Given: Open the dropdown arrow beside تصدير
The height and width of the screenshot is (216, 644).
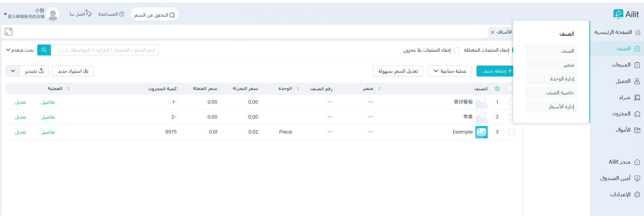Looking at the screenshot, I should [x=13, y=71].
